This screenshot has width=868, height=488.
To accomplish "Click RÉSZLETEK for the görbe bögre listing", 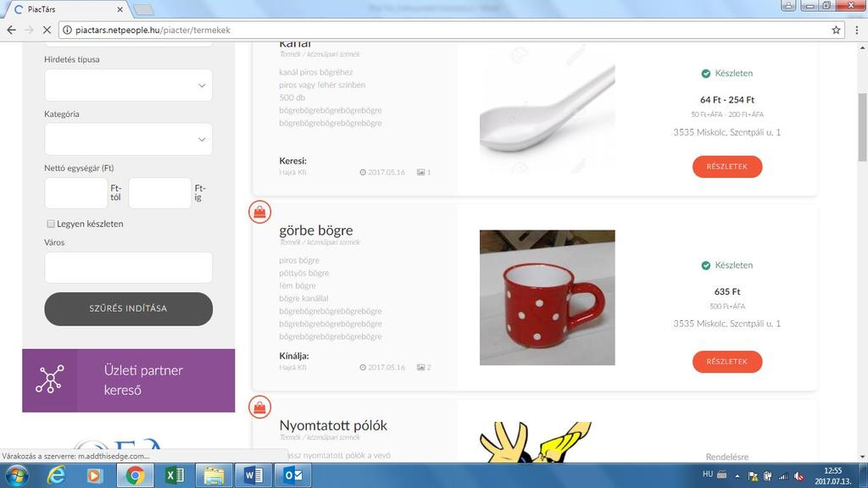I will [x=726, y=361].
